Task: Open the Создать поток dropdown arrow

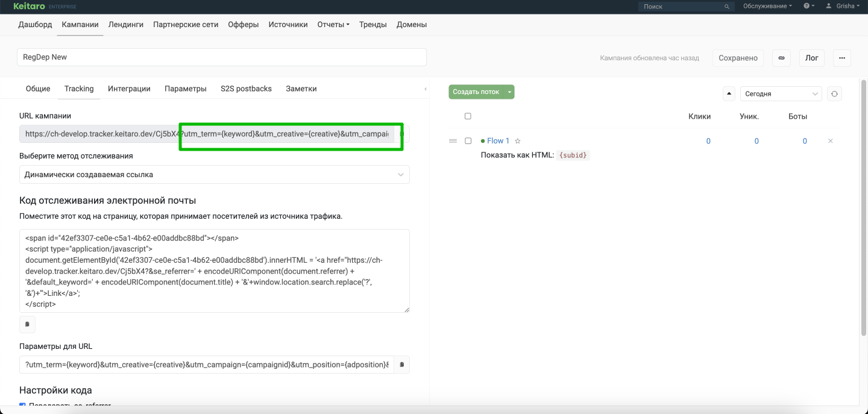Action: 510,92
